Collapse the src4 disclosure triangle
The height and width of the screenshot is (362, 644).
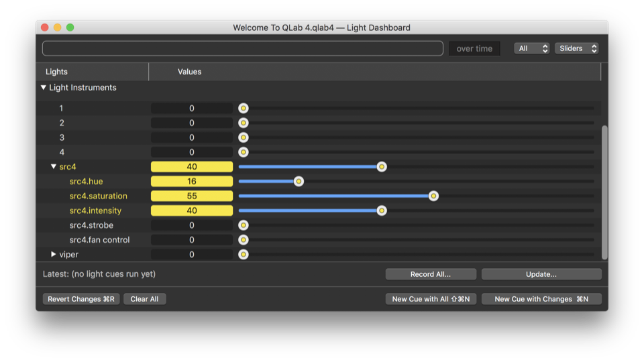(54, 167)
